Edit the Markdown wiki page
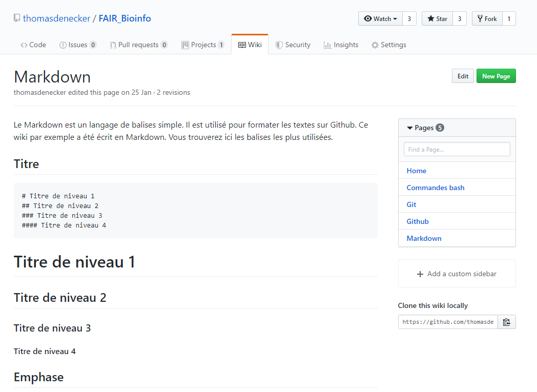537x392 pixels. 463,76
